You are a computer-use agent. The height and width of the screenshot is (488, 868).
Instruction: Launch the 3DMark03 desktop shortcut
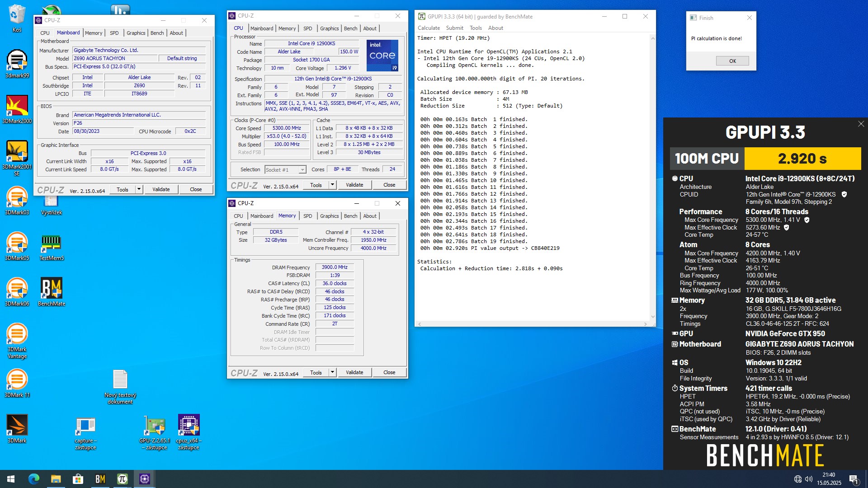click(17, 201)
